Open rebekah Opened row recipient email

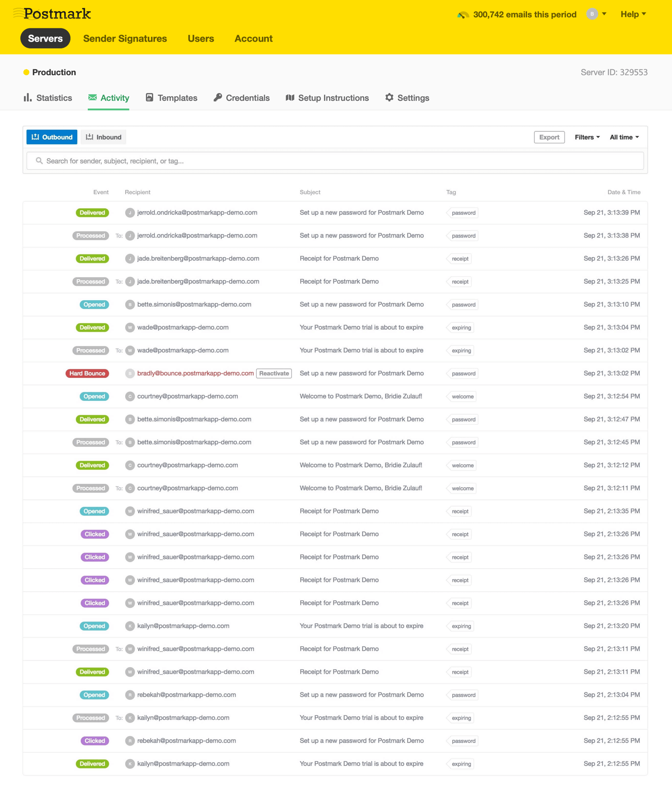coord(187,695)
